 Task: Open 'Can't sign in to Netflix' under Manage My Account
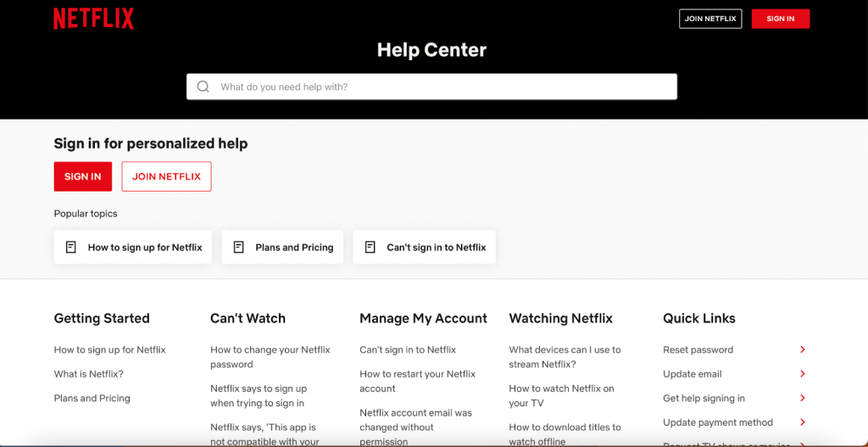click(408, 350)
